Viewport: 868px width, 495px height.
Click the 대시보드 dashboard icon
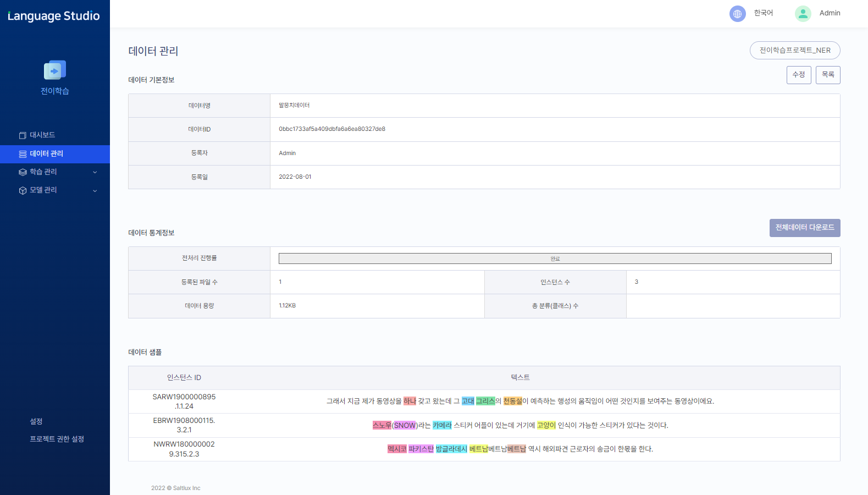(23, 135)
